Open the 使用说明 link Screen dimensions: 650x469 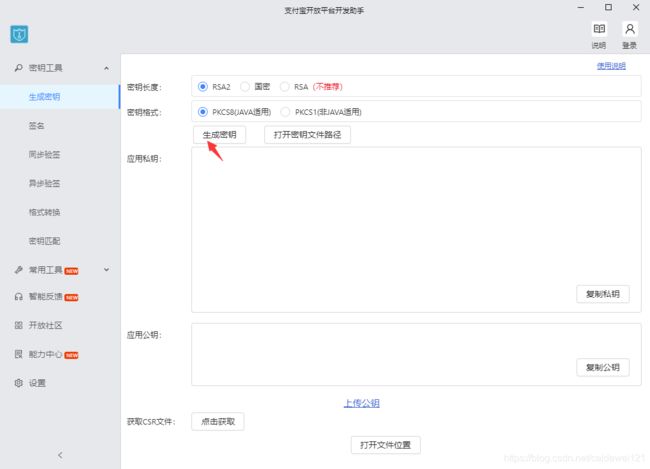point(611,66)
